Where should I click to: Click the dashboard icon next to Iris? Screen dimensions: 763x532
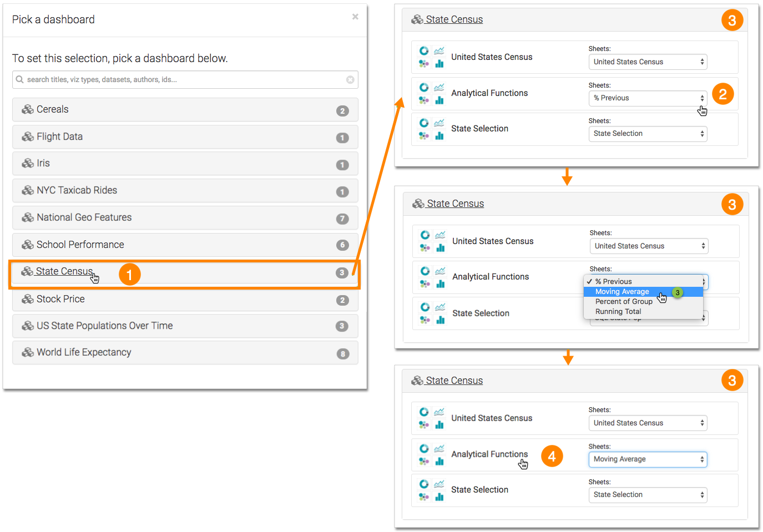(x=27, y=164)
